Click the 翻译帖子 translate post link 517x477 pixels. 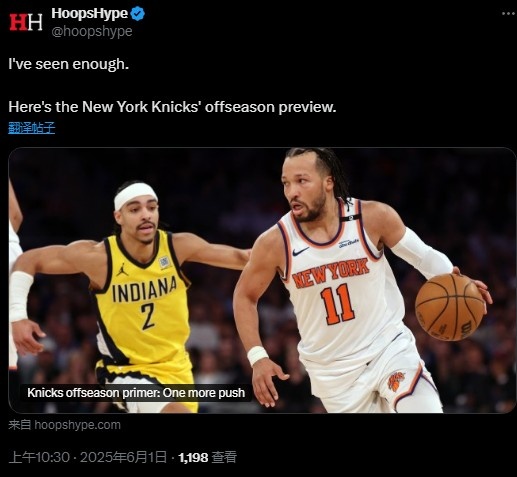[x=32, y=128]
